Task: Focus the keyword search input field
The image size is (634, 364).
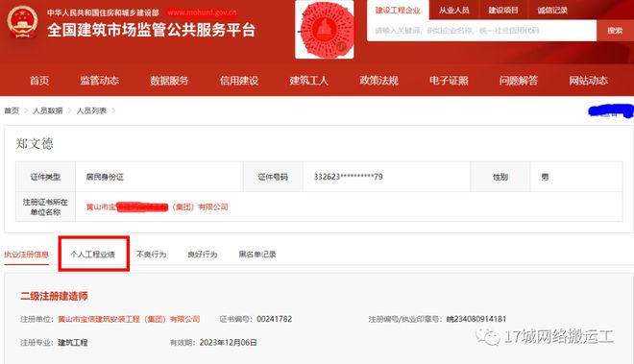Action: (x=482, y=31)
